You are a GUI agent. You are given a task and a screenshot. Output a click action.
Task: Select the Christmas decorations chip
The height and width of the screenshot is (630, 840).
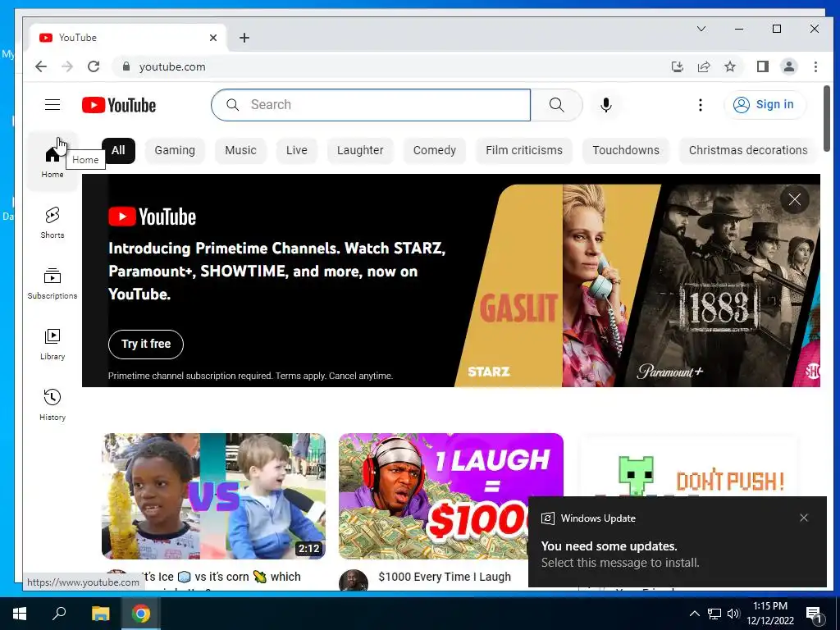pos(748,151)
